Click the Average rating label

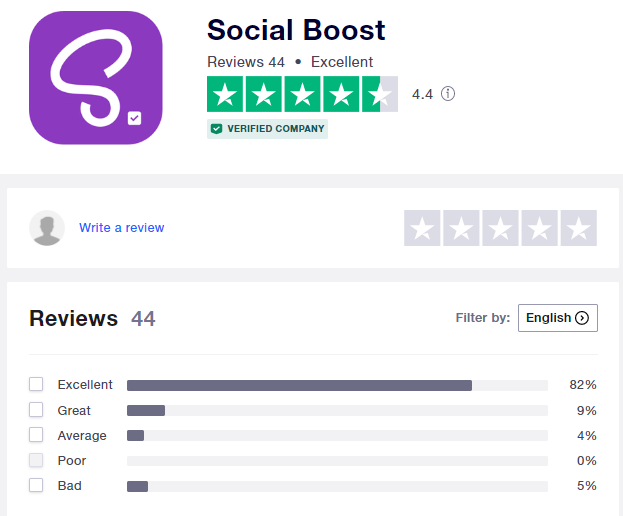tap(82, 435)
